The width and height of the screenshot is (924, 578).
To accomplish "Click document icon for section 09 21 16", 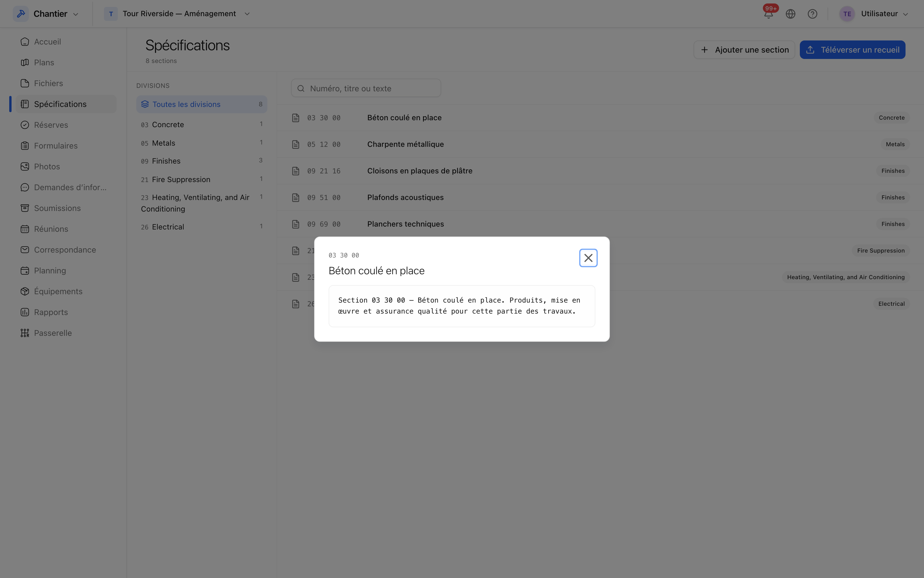I will (x=295, y=171).
